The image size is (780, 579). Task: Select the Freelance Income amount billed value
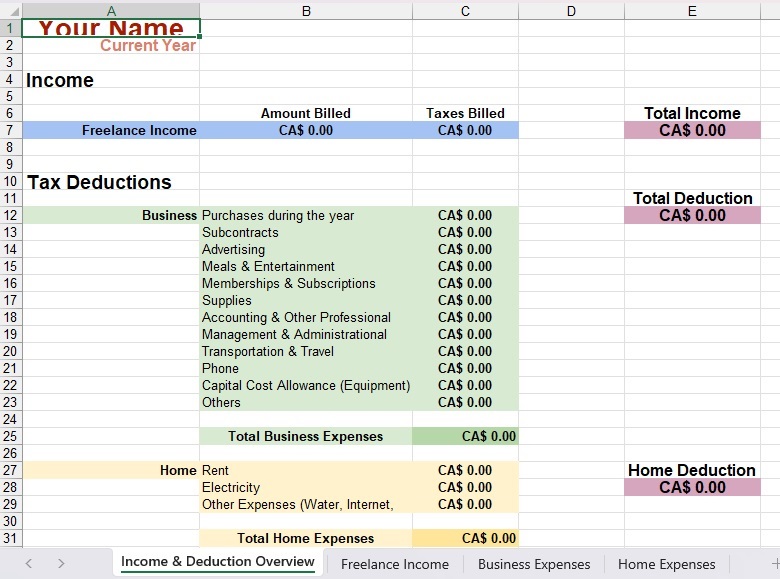point(306,130)
